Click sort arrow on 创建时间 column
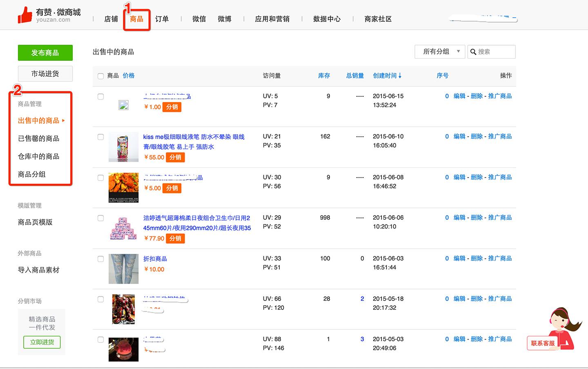 [400, 76]
